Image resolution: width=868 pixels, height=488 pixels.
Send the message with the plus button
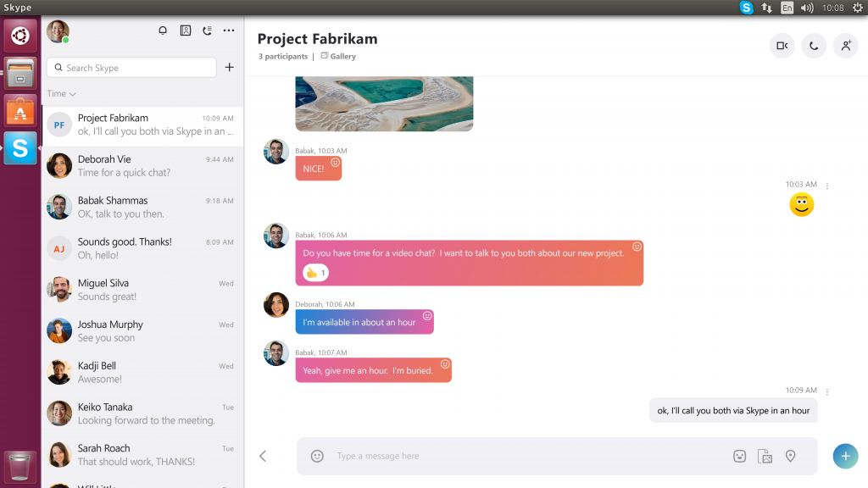click(x=845, y=456)
